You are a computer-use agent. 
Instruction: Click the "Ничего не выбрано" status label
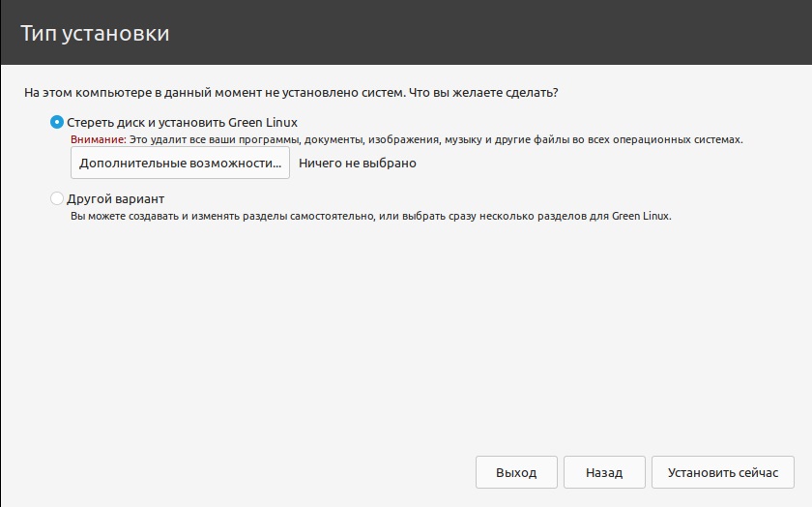pyautogui.click(x=357, y=163)
